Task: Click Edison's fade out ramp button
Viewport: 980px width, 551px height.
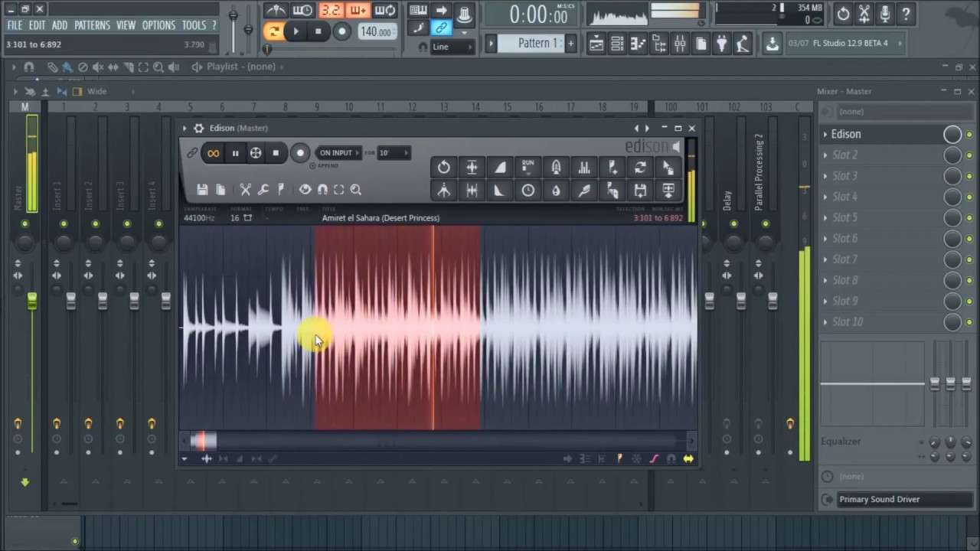Action: 500,191
